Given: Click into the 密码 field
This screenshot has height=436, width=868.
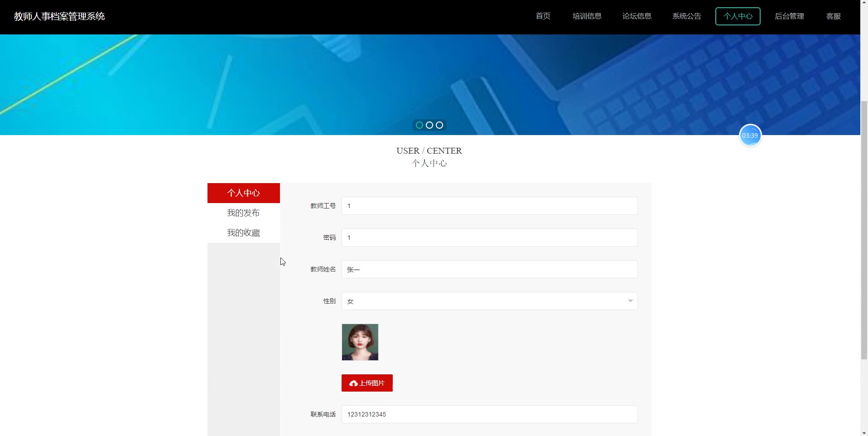Looking at the screenshot, I should click(489, 237).
